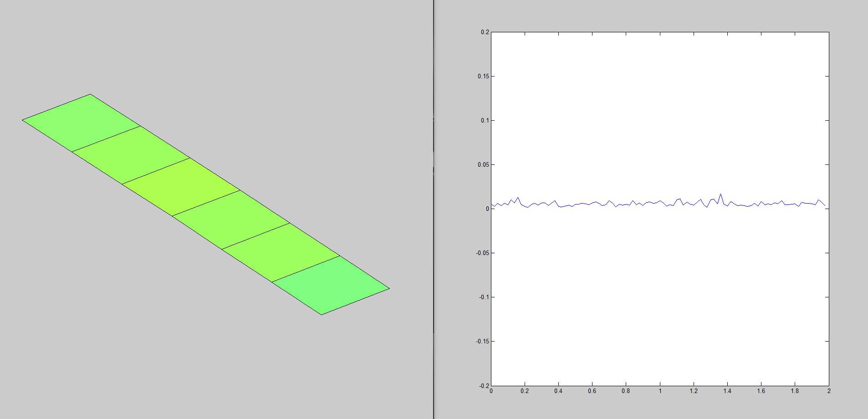Select the first patch at the strip's upper-left end

81,123
